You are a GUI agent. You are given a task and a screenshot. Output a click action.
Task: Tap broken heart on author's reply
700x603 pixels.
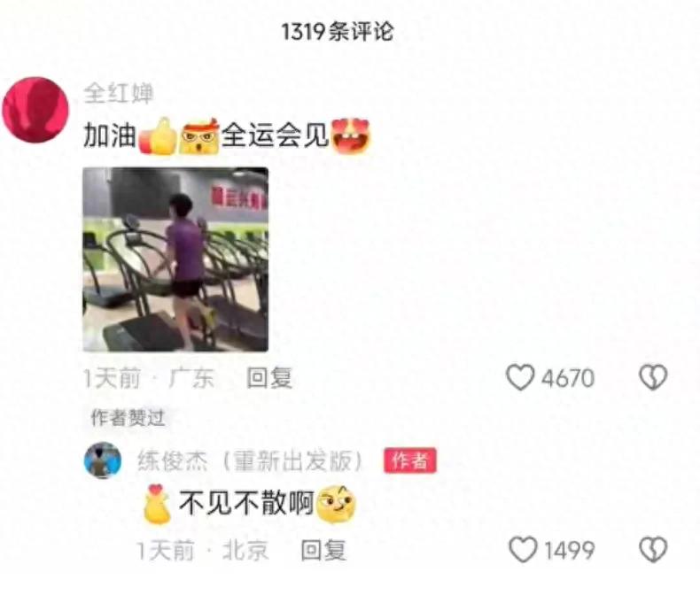click(653, 550)
